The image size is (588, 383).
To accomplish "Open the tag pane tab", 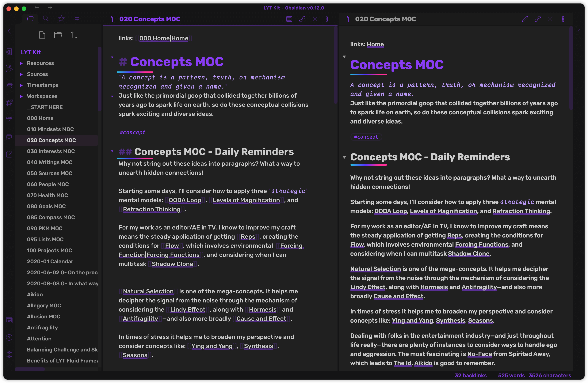I will [77, 19].
